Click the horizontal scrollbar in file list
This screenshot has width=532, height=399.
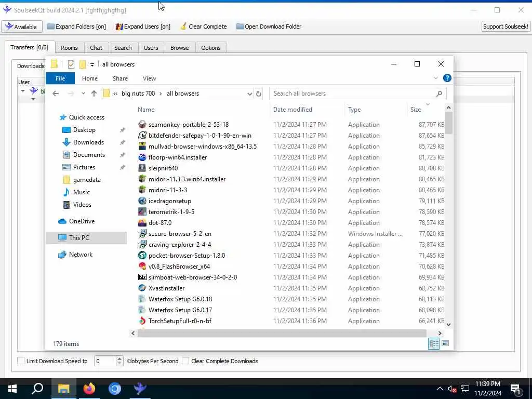coord(282,333)
